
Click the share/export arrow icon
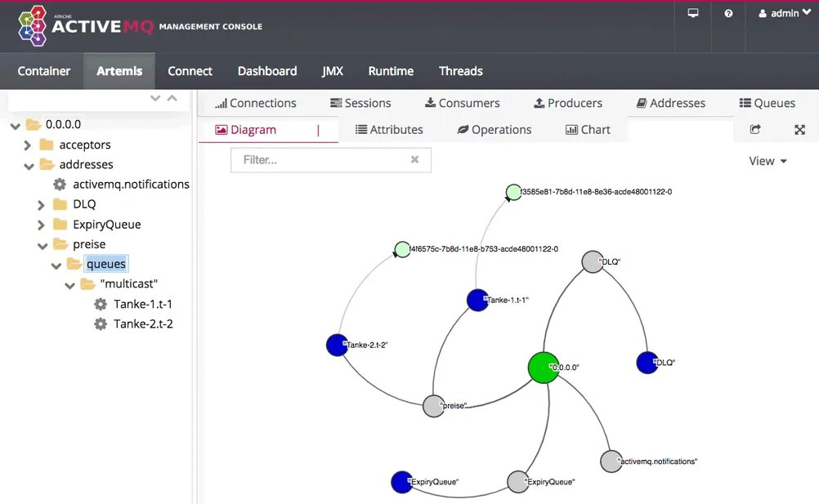click(x=755, y=129)
